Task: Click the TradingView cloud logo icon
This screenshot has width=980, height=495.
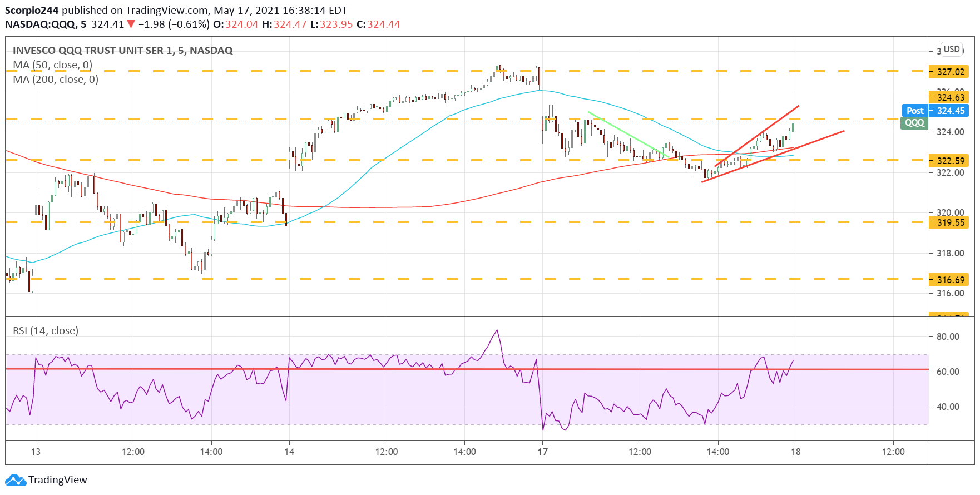Action: coord(15,480)
